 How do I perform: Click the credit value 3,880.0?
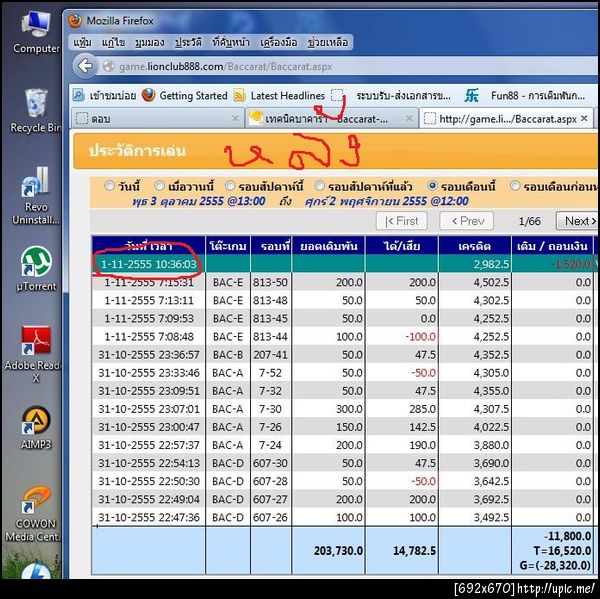point(491,445)
